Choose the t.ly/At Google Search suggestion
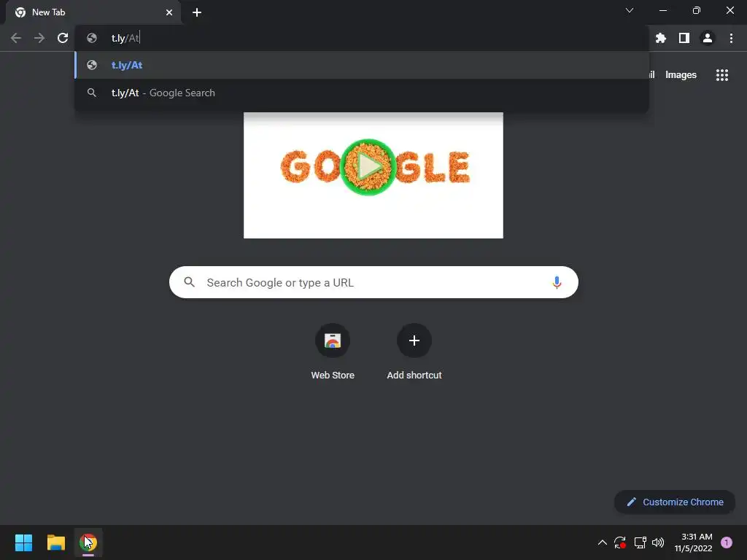The image size is (747, 560). pyautogui.click(x=362, y=93)
